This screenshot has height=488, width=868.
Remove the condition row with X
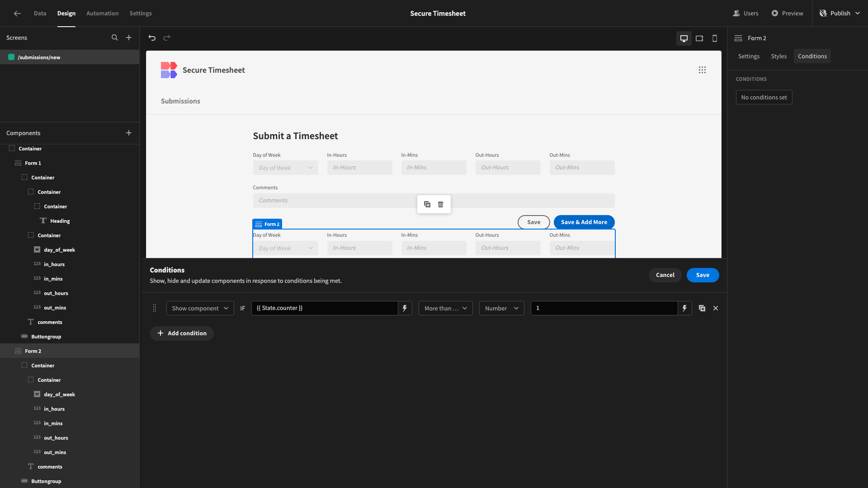click(x=716, y=308)
